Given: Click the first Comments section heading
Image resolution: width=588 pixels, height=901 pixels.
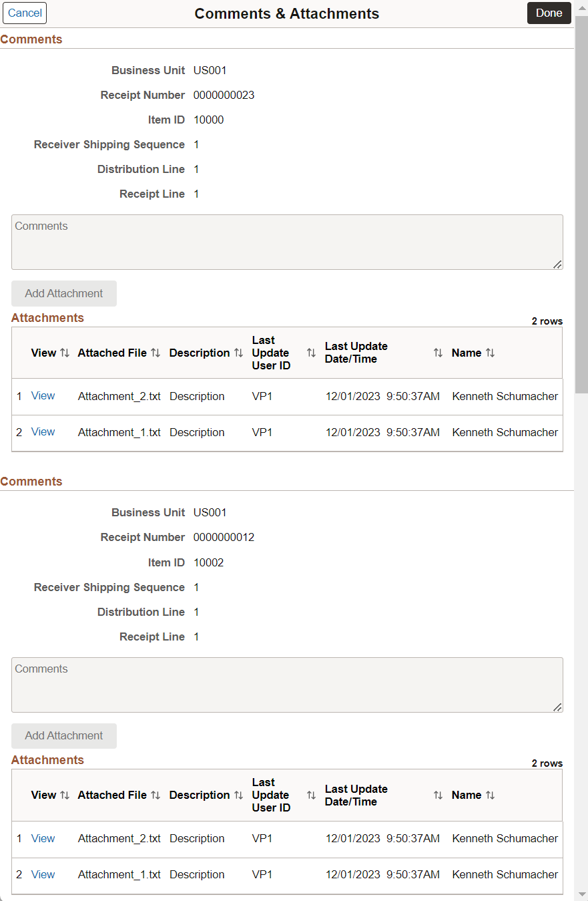Looking at the screenshot, I should 31,39.
